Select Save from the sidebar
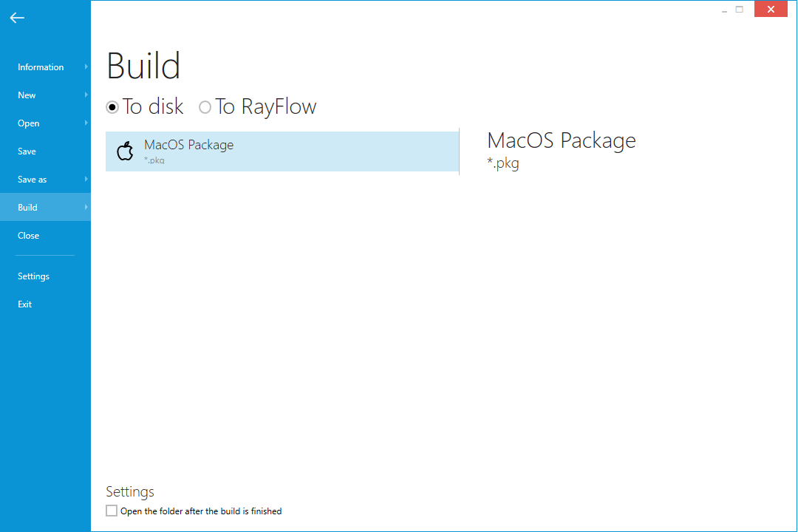The height and width of the screenshot is (532, 798). pyautogui.click(x=27, y=151)
